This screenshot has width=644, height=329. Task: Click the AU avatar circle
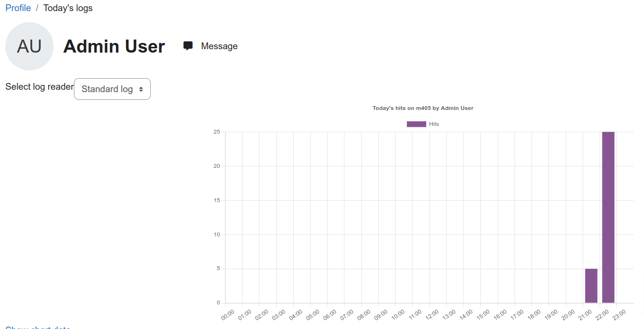pos(29,46)
